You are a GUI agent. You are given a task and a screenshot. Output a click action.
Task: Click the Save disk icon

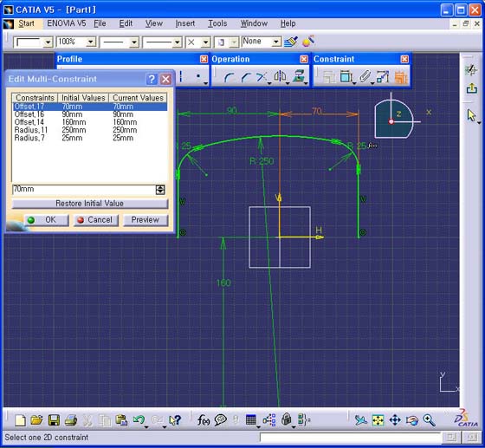(54, 420)
